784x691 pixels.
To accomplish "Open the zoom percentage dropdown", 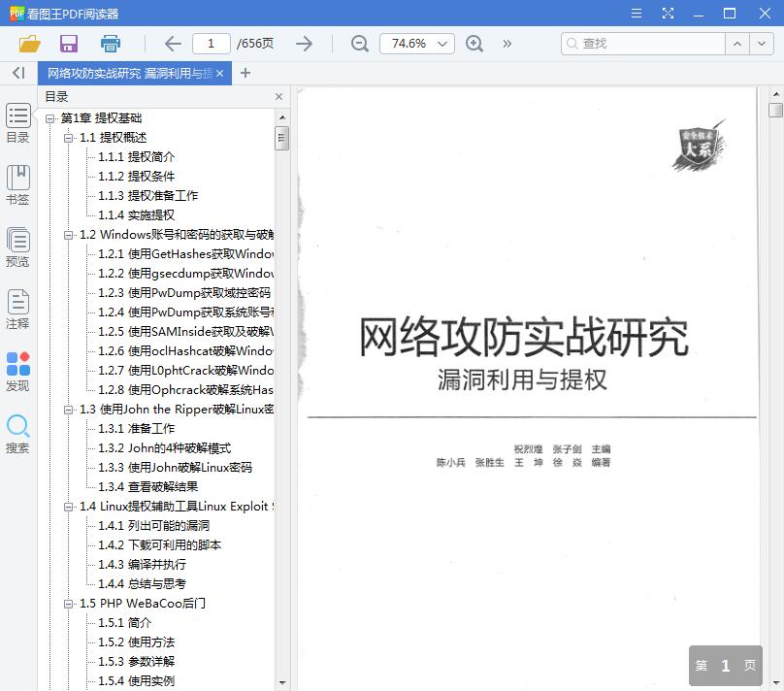I will pyautogui.click(x=441, y=44).
